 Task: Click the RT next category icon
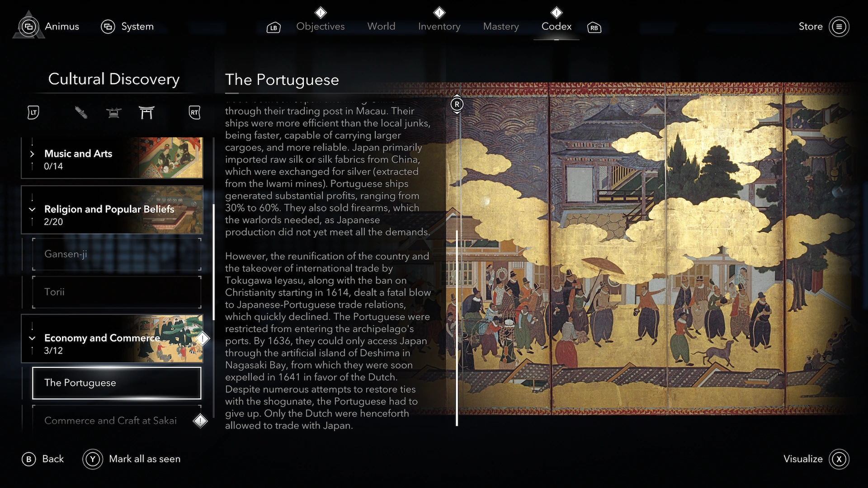tap(194, 113)
